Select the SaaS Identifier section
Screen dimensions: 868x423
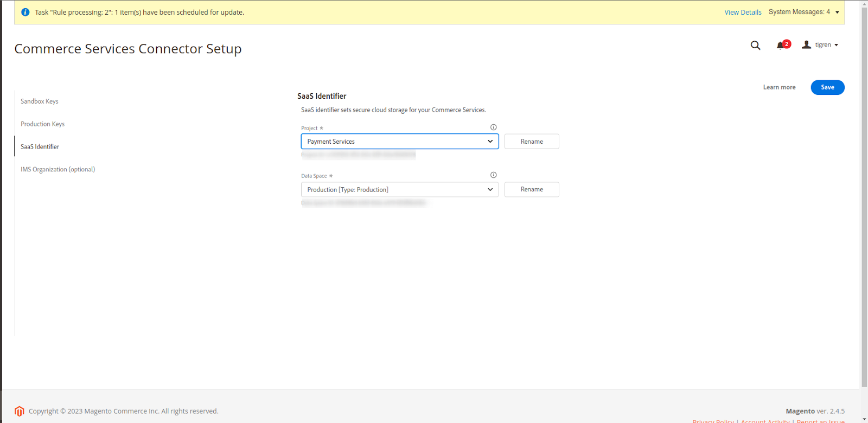40,147
